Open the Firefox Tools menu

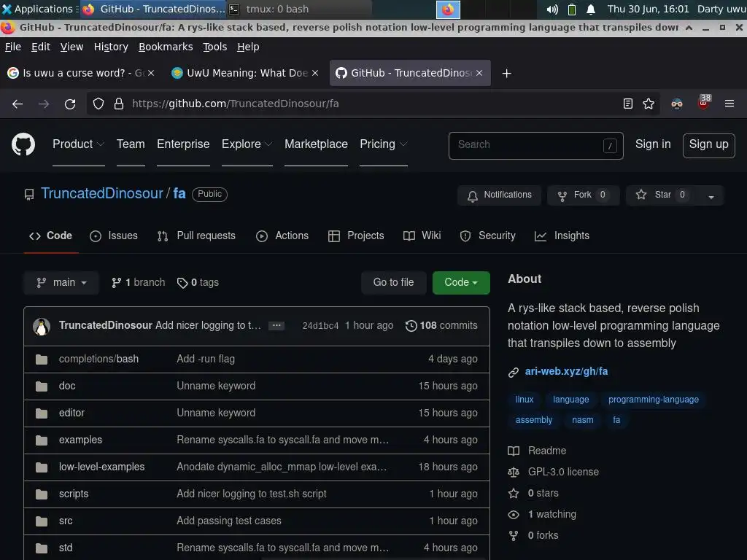[x=215, y=47]
